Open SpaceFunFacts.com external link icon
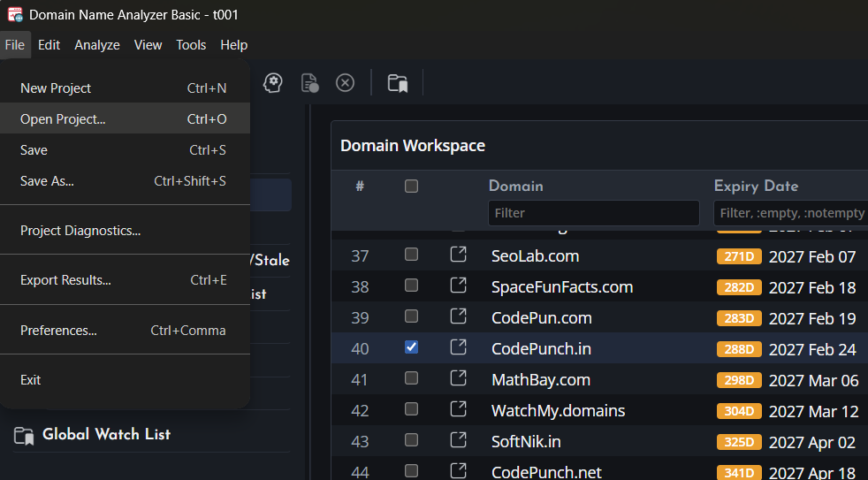This screenshot has height=480, width=868. pos(459,286)
